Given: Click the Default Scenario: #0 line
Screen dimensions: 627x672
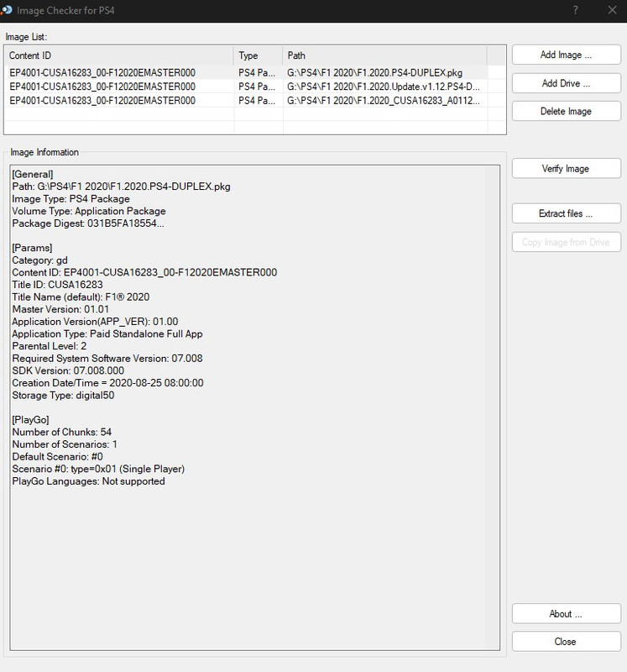Looking at the screenshot, I should [57, 456].
